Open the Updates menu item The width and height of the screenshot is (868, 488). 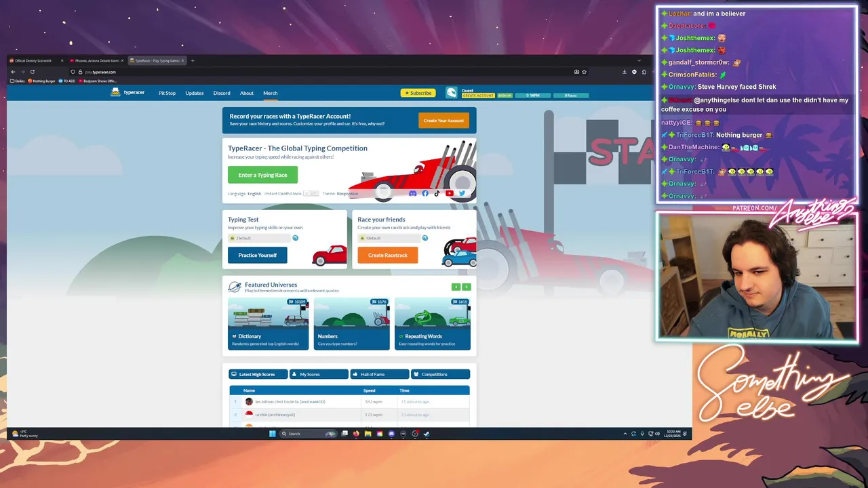click(195, 93)
